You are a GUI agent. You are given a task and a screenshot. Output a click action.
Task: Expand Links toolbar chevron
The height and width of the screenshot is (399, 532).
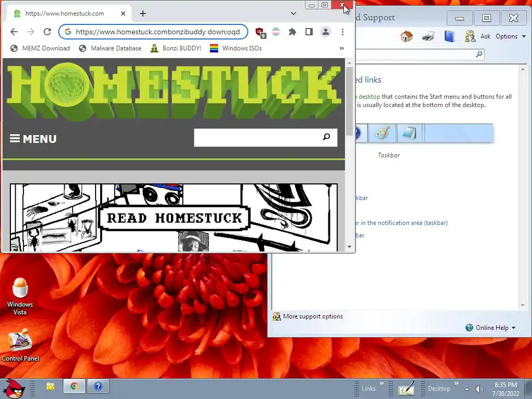[x=382, y=383]
